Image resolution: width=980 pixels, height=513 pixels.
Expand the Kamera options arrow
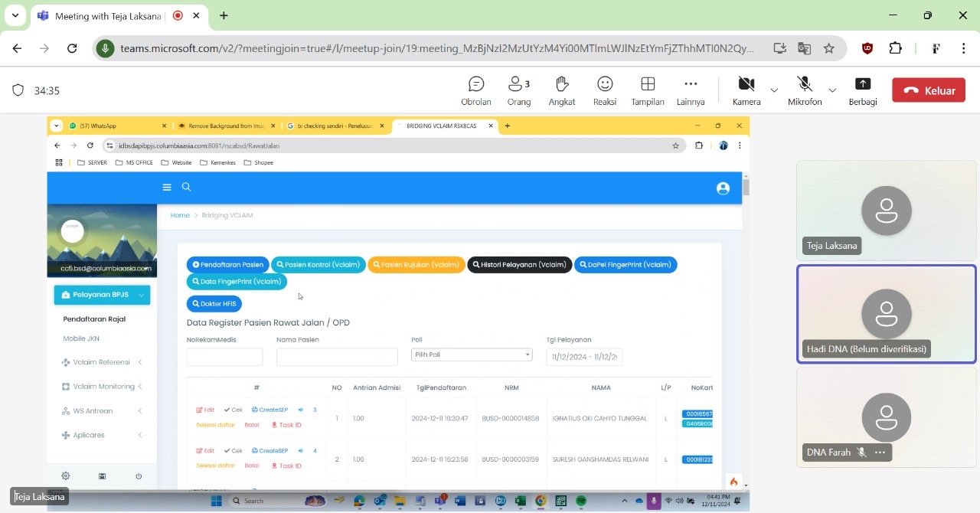pyautogui.click(x=774, y=90)
